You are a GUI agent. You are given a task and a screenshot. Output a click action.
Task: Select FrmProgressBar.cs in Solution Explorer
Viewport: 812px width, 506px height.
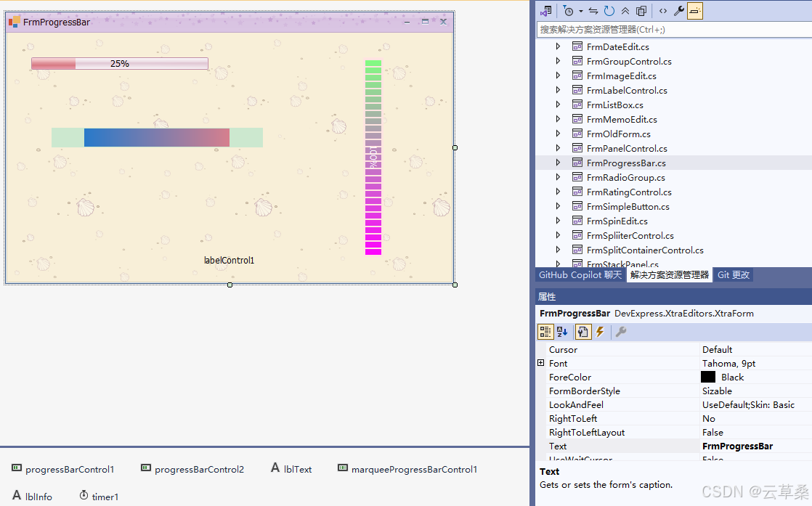point(626,163)
